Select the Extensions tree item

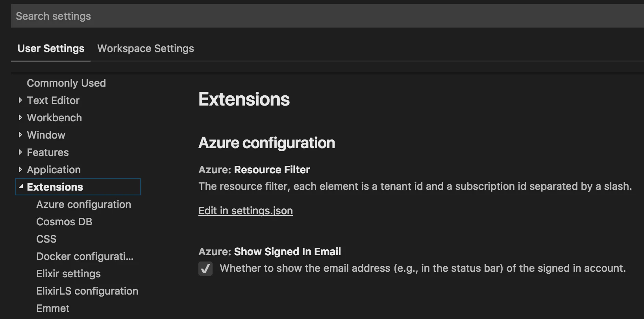click(x=55, y=187)
